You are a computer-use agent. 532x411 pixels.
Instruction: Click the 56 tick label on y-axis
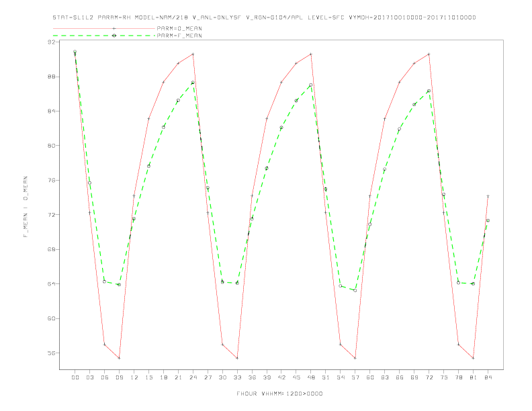52,353
